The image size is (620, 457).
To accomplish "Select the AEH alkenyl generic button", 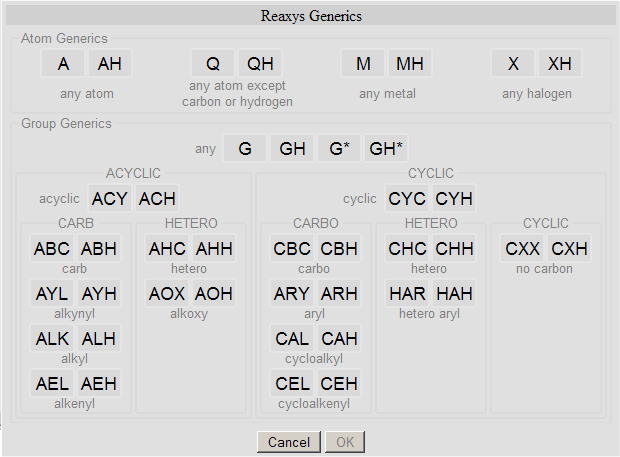I will tap(98, 384).
